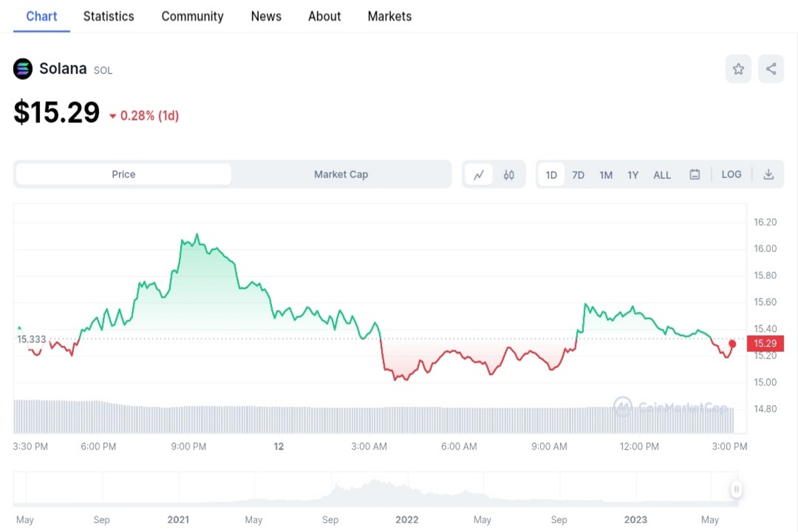Click the 0.28% (1d) change indicator
This screenshot has height=532, width=798.
click(x=144, y=116)
